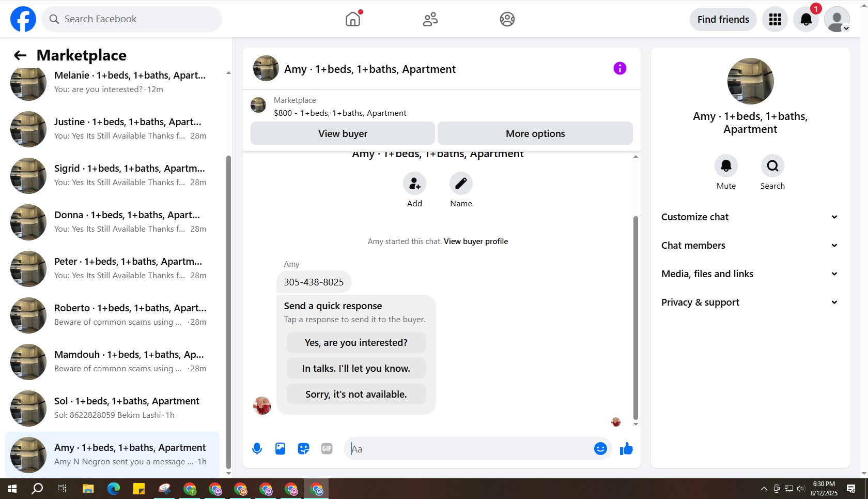Image resolution: width=868 pixels, height=499 pixels.
Task: Click the Add people icon
Action: pos(414,184)
